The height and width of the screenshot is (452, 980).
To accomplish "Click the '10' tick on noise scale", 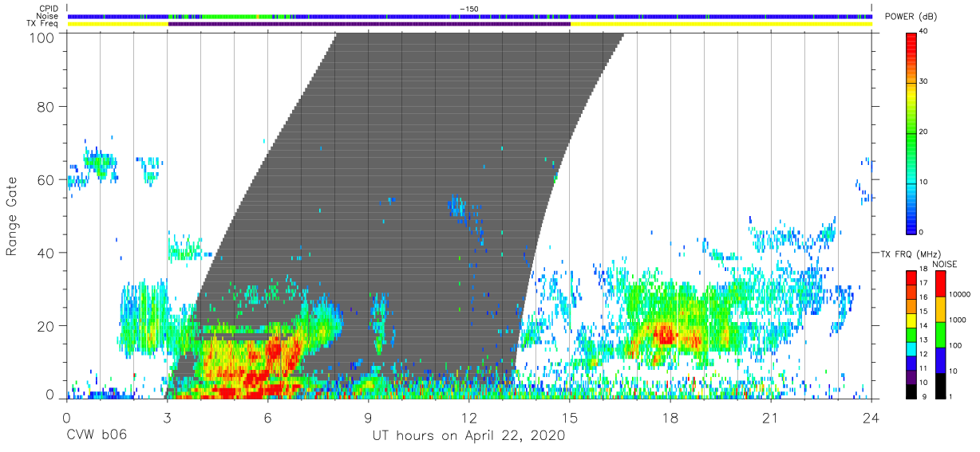I will [x=953, y=371].
